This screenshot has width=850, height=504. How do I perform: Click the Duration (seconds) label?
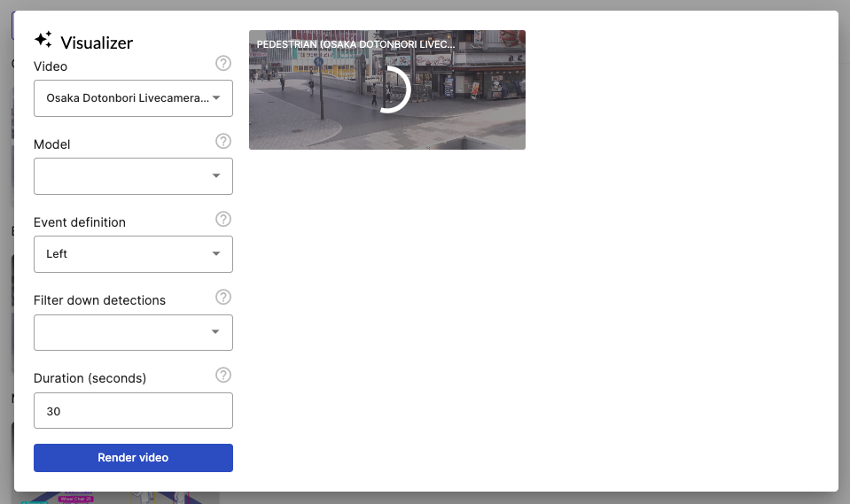(90, 378)
